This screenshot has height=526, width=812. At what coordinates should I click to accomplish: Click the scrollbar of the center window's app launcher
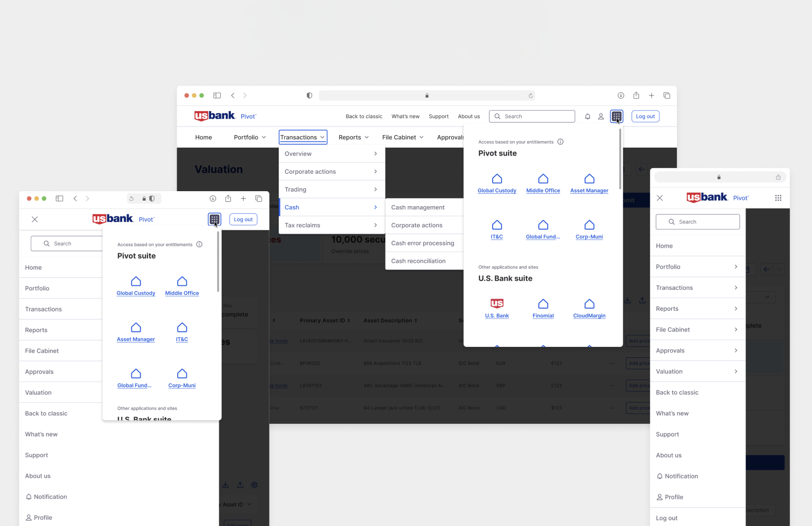point(620,159)
